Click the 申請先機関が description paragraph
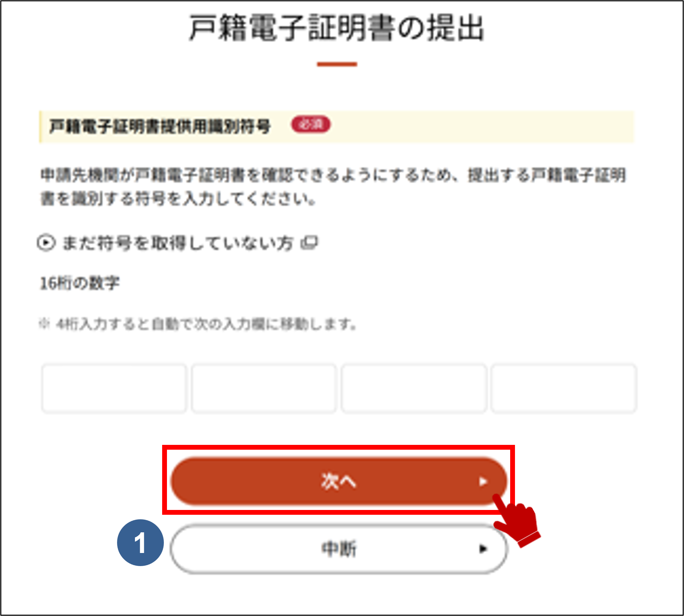 pyautogui.click(x=333, y=187)
